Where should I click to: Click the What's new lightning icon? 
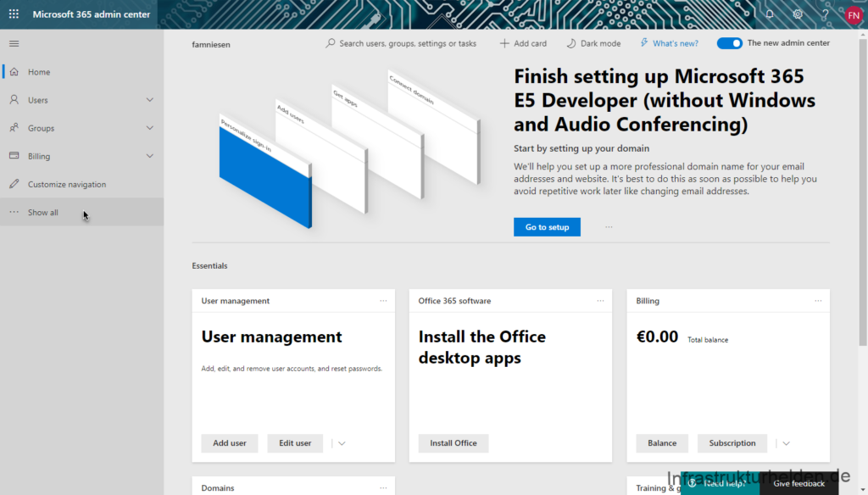644,42
